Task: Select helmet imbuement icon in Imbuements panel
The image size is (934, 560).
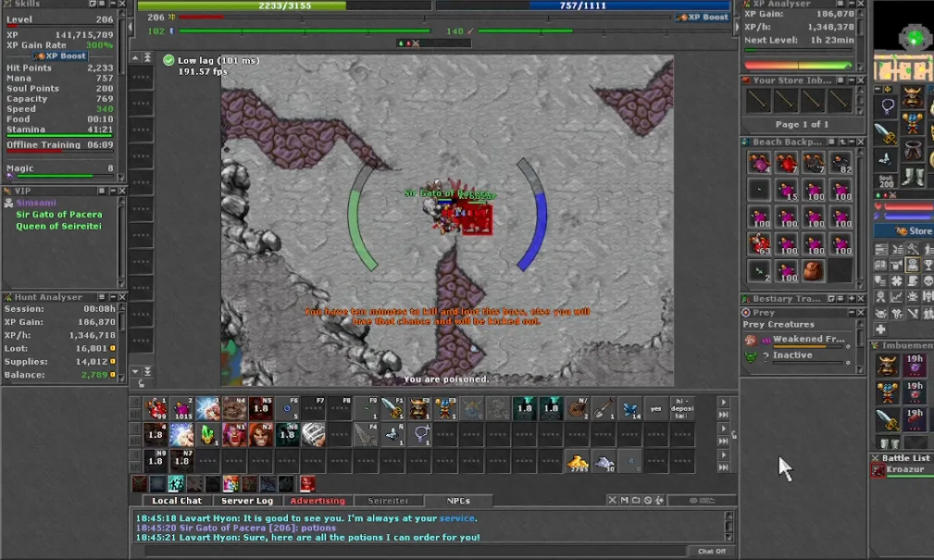Action: coord(887,365)
